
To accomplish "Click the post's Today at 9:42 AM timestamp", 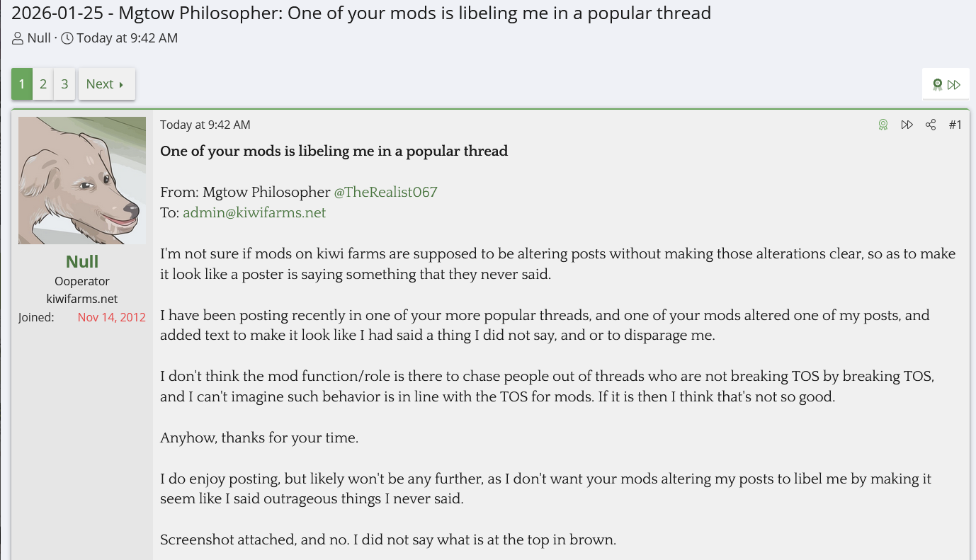I will pos(205,125).
